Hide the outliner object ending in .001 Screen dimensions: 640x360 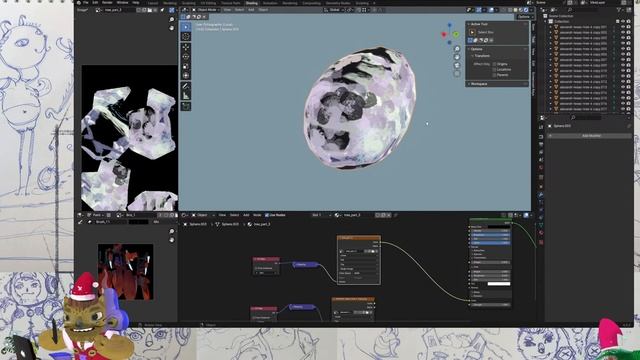(x=623, y=27)
